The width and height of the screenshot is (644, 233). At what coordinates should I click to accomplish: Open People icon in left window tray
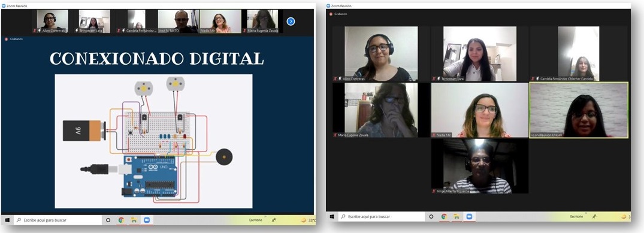[274, 220]
